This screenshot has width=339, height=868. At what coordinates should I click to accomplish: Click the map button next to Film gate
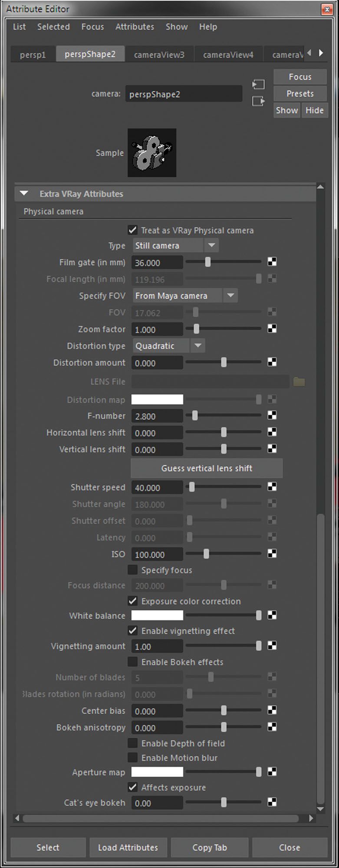tap(272, 262)
